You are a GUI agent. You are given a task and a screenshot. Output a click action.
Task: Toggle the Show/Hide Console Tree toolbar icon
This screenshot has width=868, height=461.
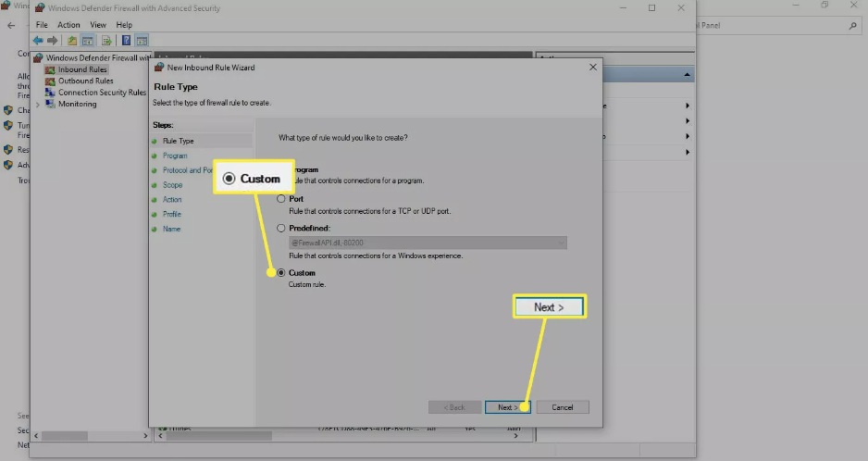coord(88,41)
